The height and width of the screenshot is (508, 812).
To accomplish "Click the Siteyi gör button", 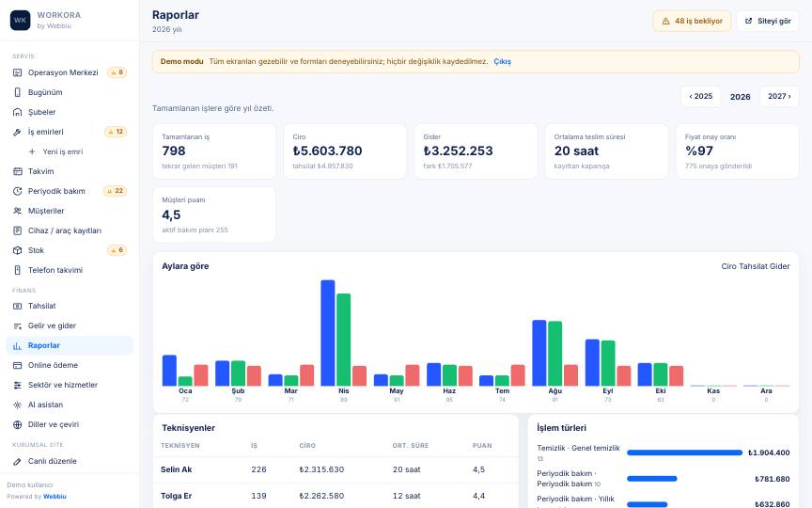I will pos(768,22).
